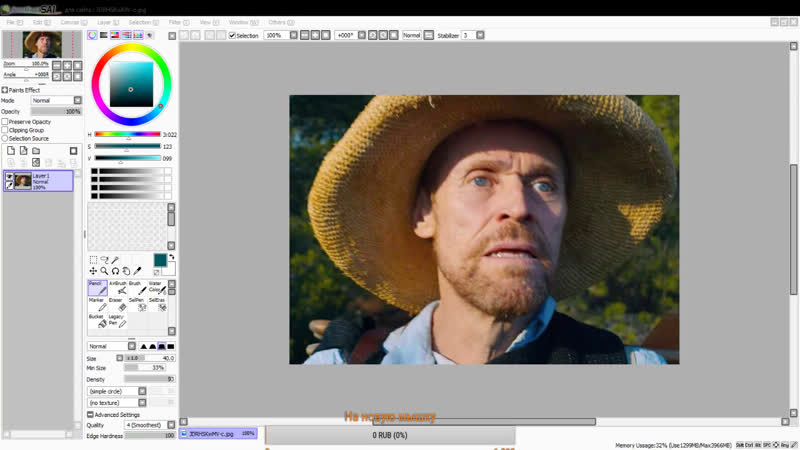
Task: Open rotation angle +000° dropdown
Action: (362, 35)
